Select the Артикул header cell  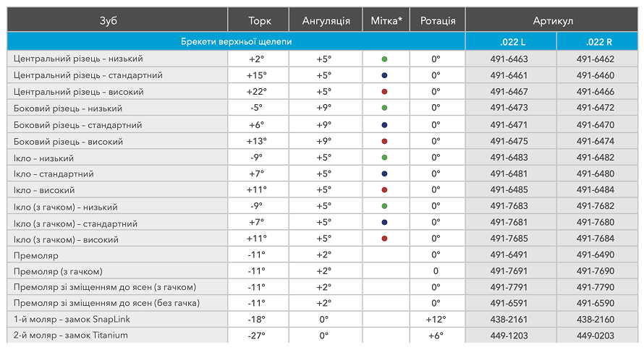click(553, 20)
